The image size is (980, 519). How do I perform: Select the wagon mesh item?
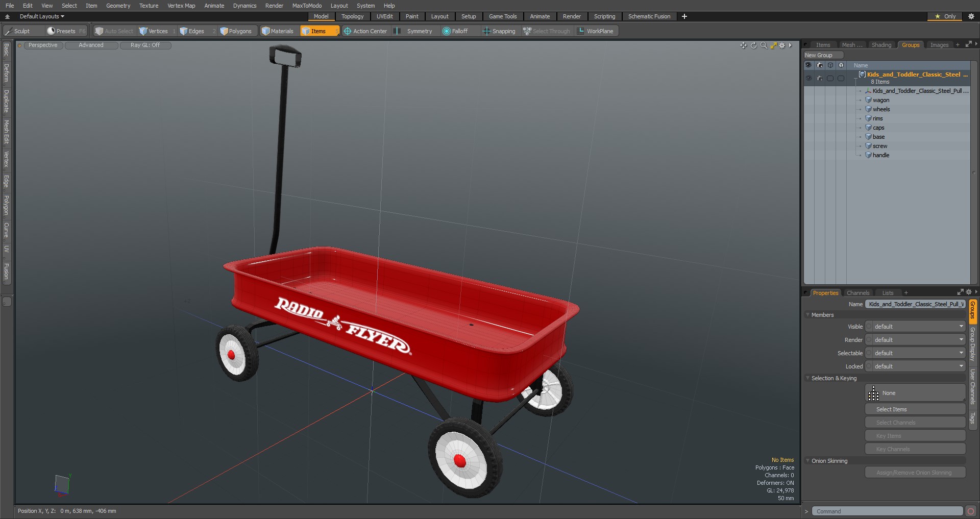pos(881,100)
